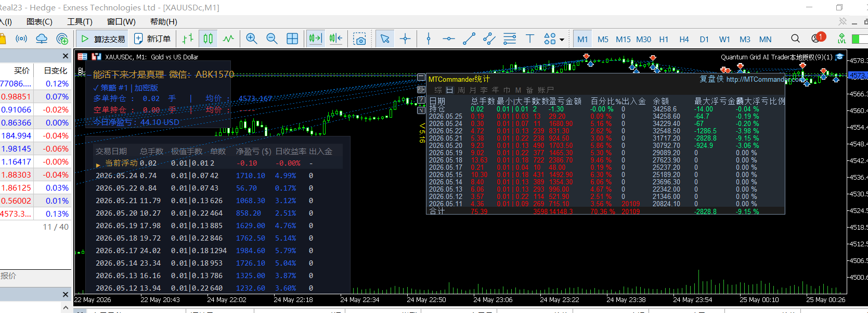Open the 窗口(W) menu
Image resolution: width=868 pixels, height=313 pixels.
point(121,21)
